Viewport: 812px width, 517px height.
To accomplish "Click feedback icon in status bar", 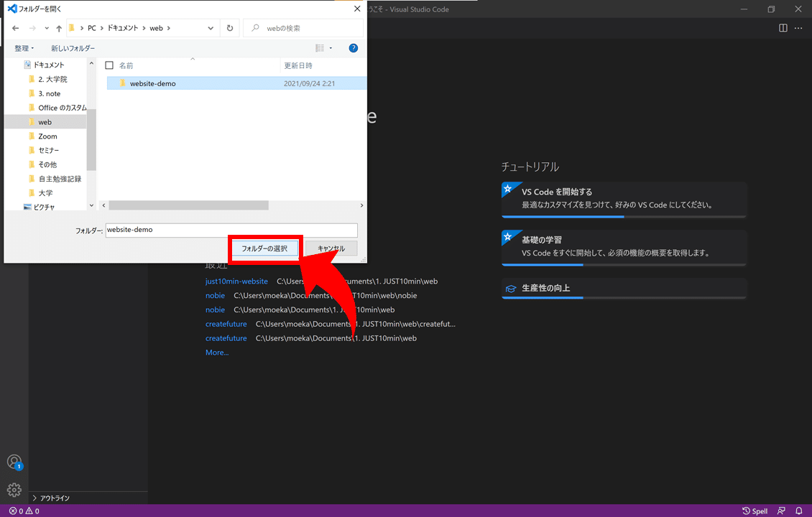I will (x=781, y=511).
